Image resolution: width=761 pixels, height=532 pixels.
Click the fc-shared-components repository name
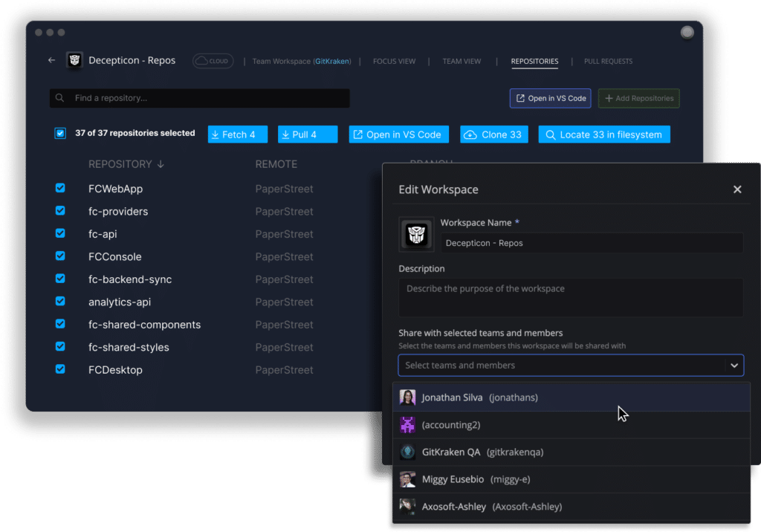(x=144, y=325)
